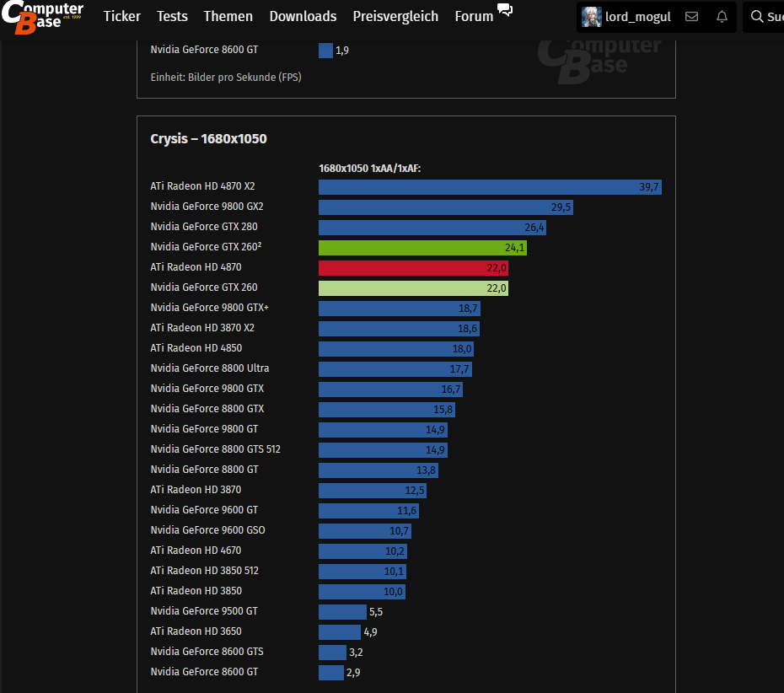Screen dimensions: 784x693
Task: Open the forum speech bubbles icon
Action: point(505,9)
